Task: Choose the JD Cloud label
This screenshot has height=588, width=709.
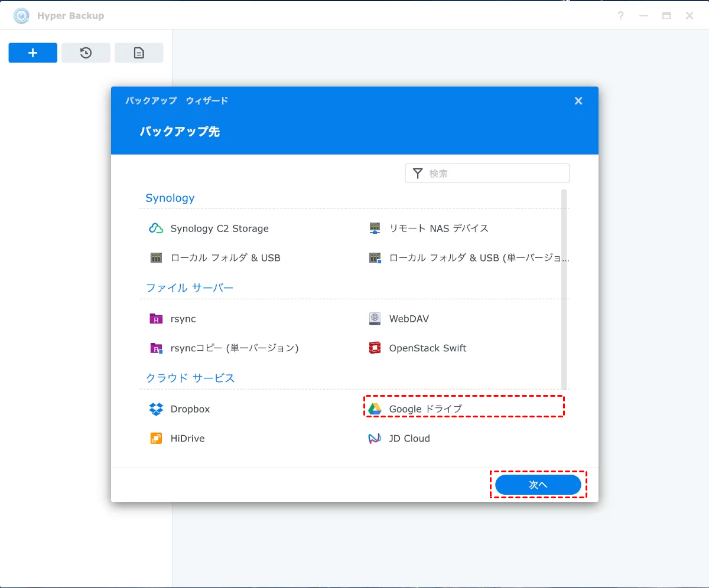Action: [409, 439]
